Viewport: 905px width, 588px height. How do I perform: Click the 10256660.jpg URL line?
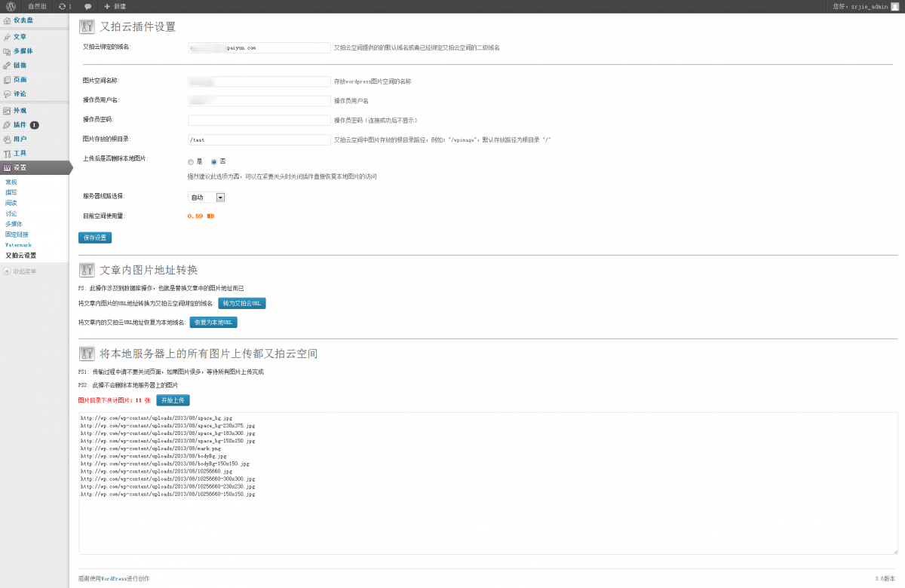point(156,471)
